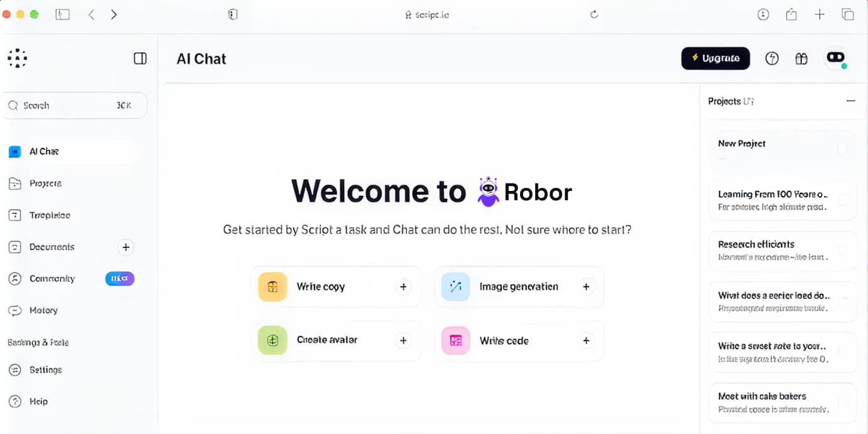Image resolution: width=868 pixels, height=434 pixels.
Task: Click the robot avatar profile icon
Action: pos(835,58)
